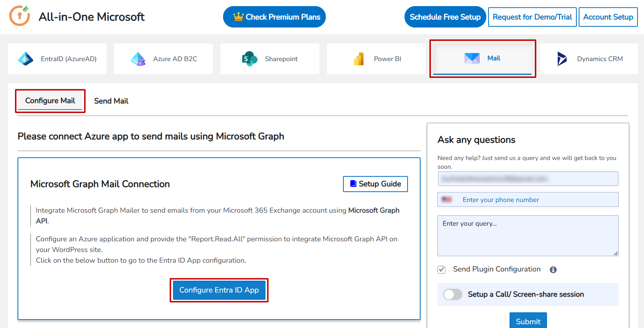Click Configure Entra ID App button

pyautogui.click(x=219, y=290)
